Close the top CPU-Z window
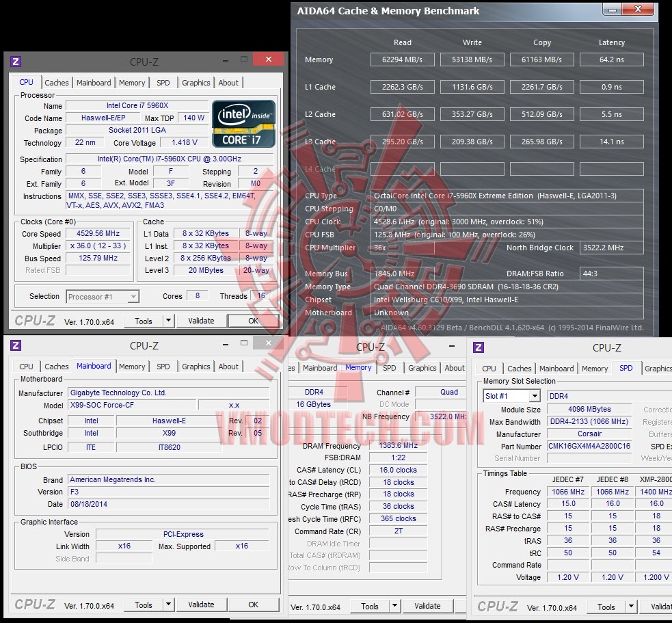 point(268,59)
